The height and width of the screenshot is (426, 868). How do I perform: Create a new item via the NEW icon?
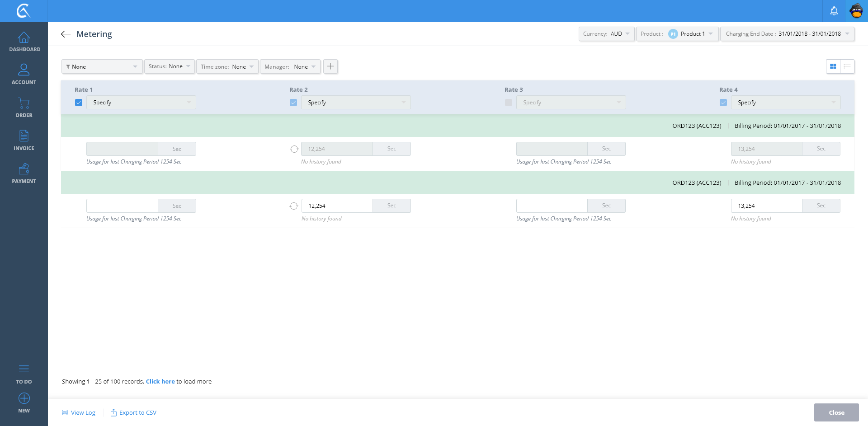(x=24, y=399)
